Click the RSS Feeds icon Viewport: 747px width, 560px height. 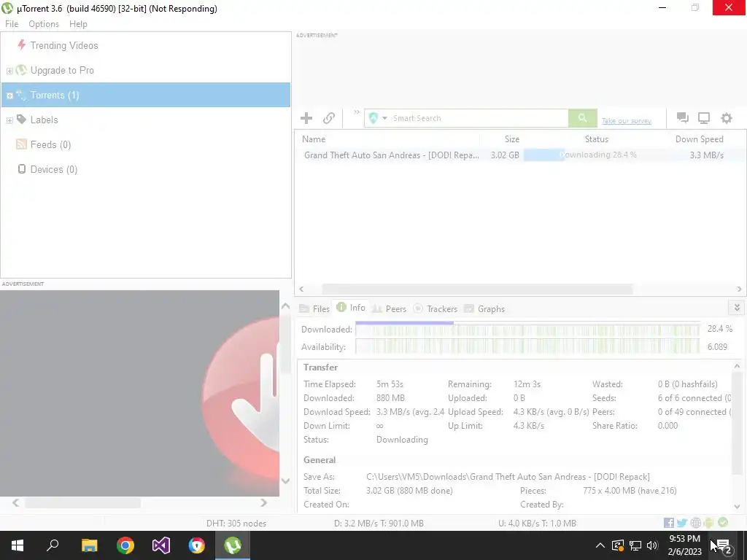[21, 144]
